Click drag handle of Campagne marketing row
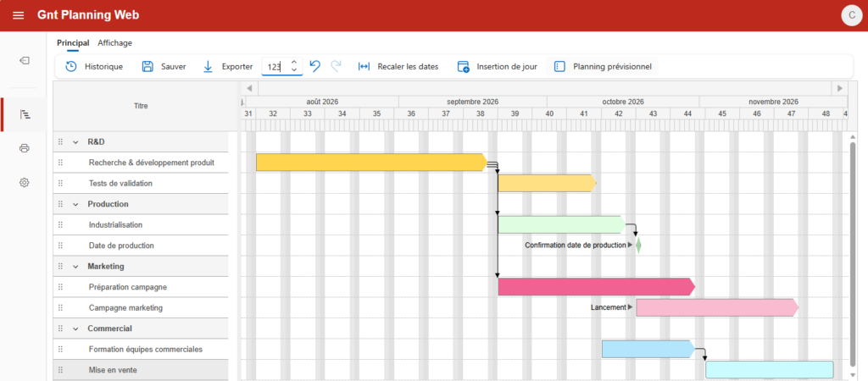868x381 pixels. tap(60, 308)
